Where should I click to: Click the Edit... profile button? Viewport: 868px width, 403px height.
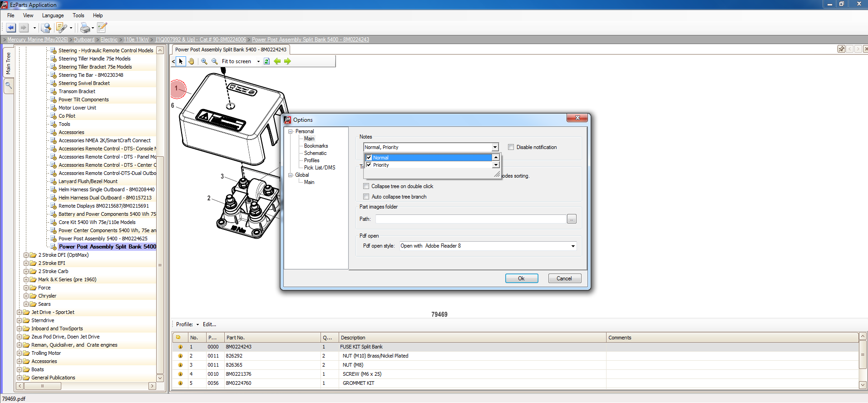(209, 324)
